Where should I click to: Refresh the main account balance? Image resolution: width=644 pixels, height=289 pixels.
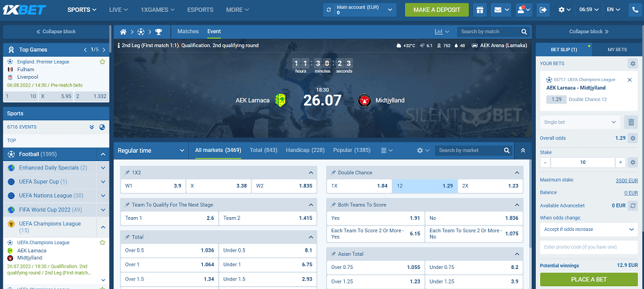(x=329, y=10)
